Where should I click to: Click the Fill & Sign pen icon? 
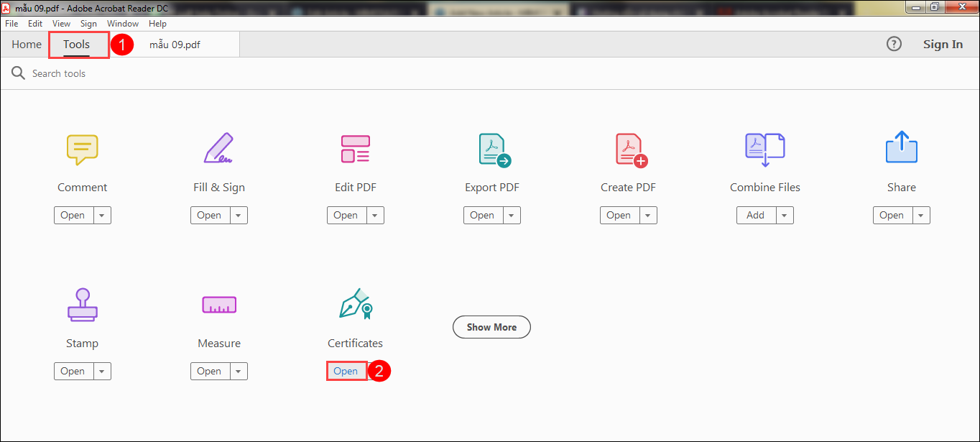coord(218,149)
